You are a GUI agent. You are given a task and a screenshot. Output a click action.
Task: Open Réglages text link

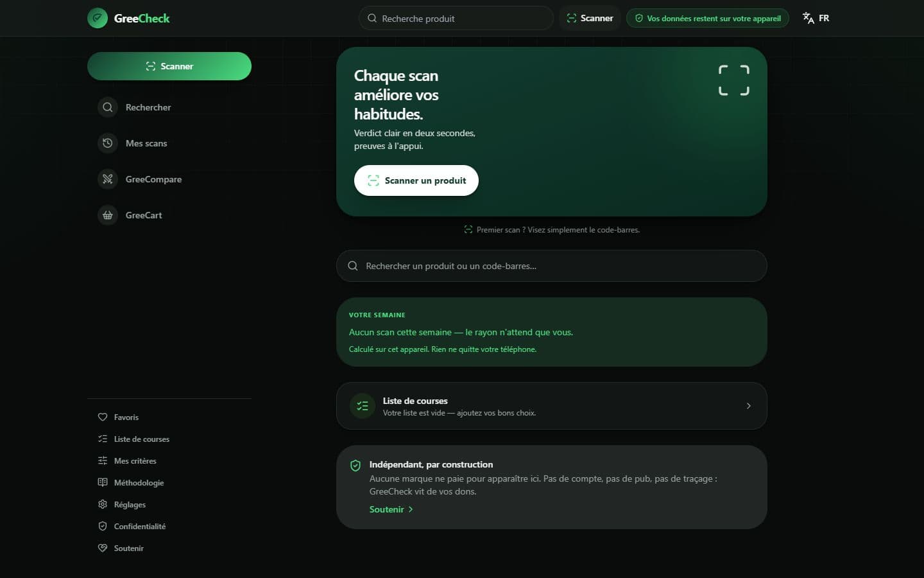pyautogui.click(x=130, y=505)
